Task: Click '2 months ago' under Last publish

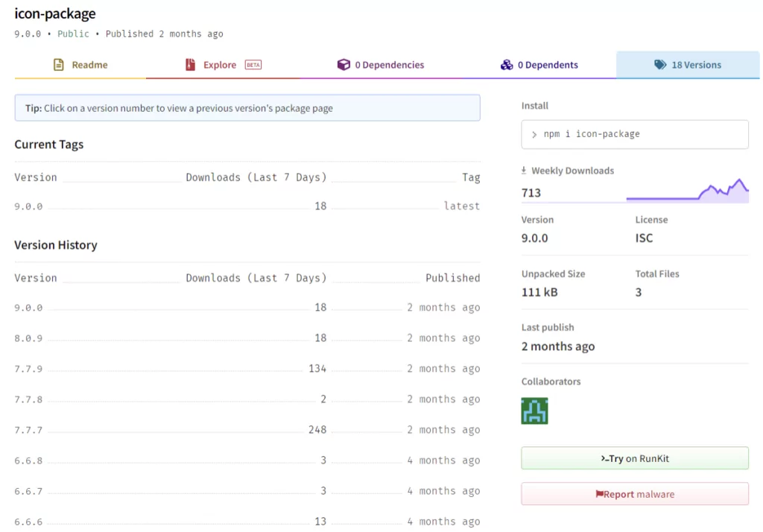Action: click(557, 346)
